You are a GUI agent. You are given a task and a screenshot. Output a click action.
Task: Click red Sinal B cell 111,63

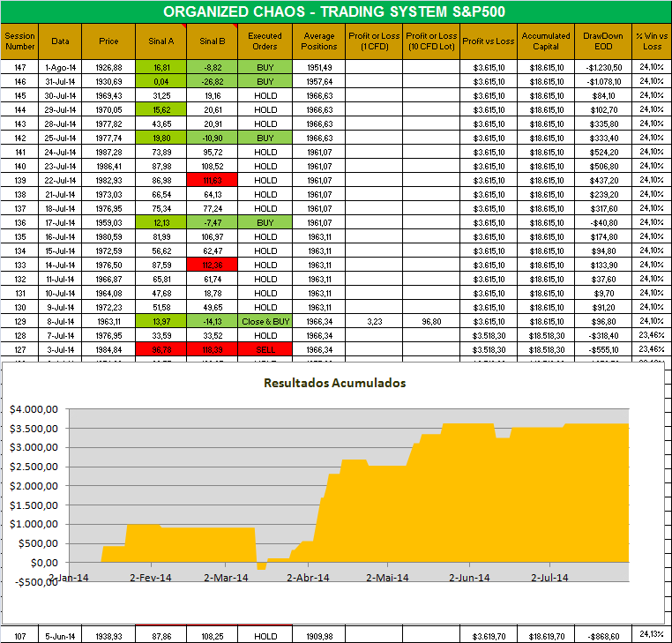[x=213, y=181]
